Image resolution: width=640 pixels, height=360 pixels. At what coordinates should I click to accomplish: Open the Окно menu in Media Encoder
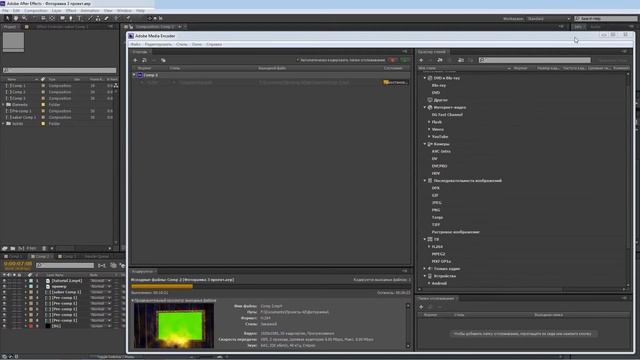(x=197, y=44)
